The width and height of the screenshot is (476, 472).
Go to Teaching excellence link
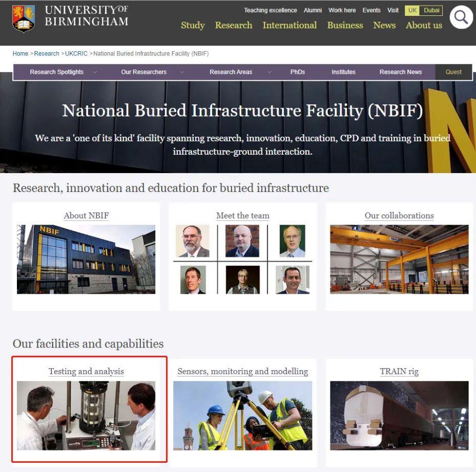coord(270,10)
